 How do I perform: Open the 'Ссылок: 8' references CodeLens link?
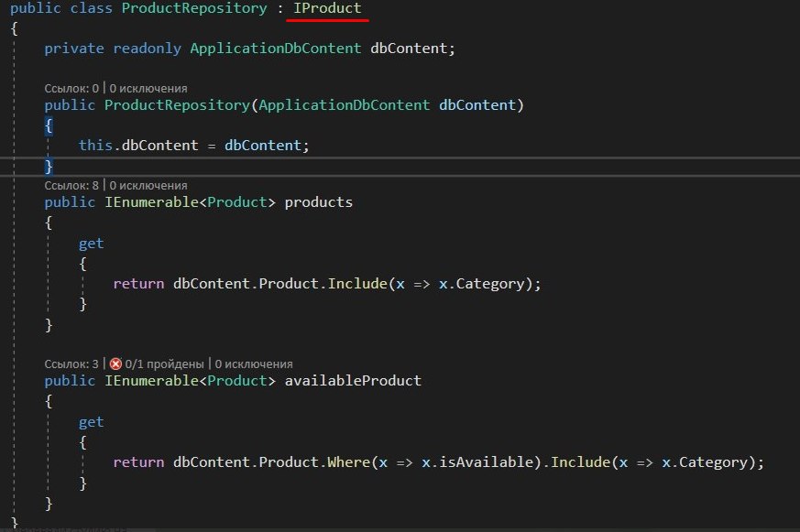(71, 186)
